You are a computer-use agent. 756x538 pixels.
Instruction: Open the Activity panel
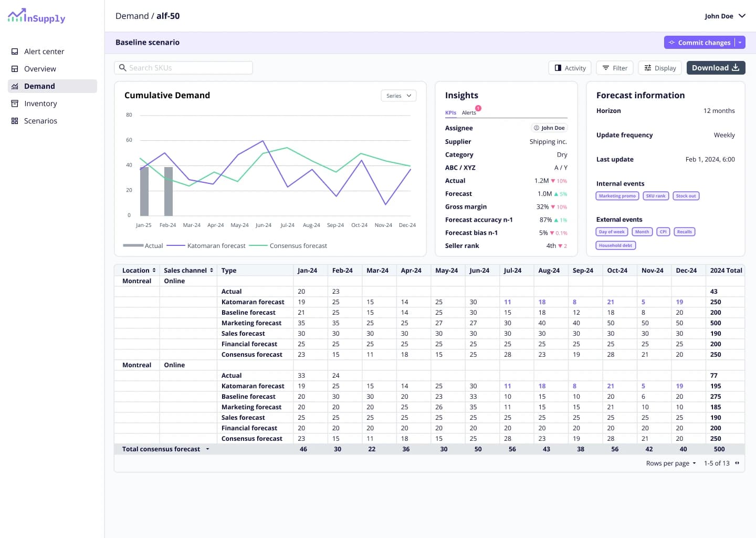pyautogui.click(x=570, y=68)
